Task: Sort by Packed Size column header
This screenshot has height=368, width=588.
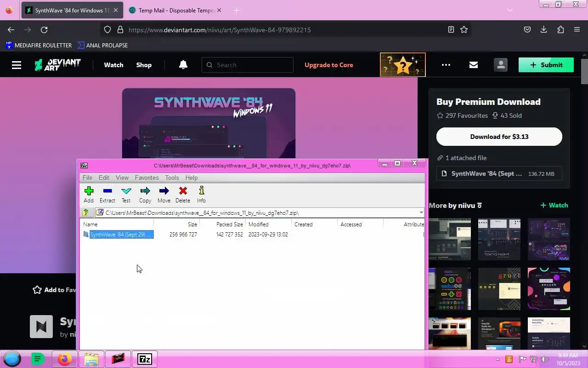Action: [x=223, y=224]
